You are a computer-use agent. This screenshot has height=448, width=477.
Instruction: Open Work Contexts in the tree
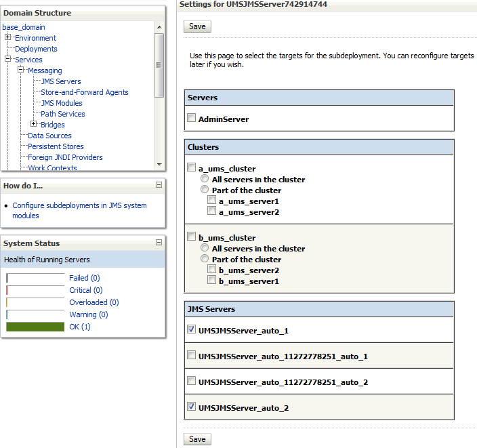click(x=53, y=167)
